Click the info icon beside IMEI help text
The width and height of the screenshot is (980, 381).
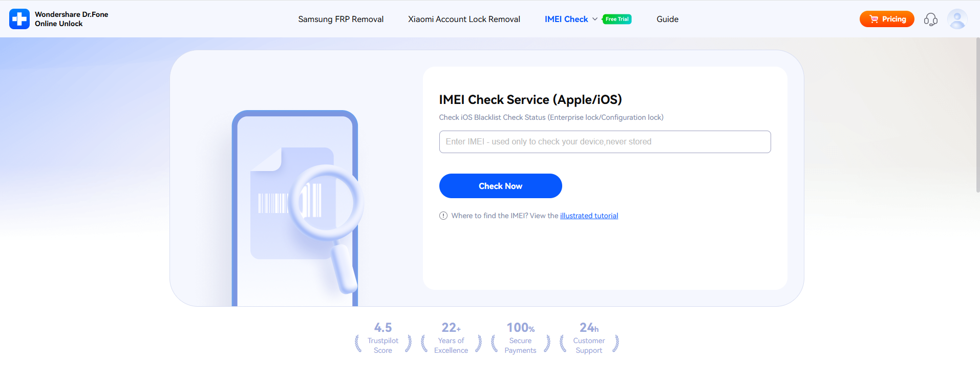pos(443,216)
